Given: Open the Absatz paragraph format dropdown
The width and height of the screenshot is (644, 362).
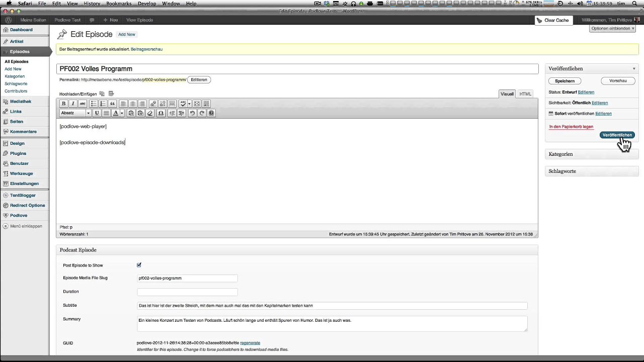Looking at the screenshot, I should click(x=75, y=113).
